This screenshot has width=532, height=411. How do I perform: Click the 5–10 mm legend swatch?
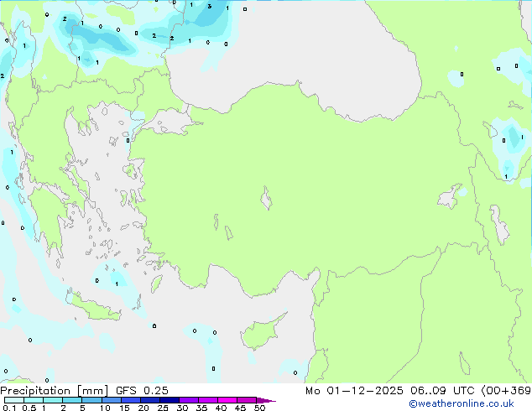coord(91,400)
